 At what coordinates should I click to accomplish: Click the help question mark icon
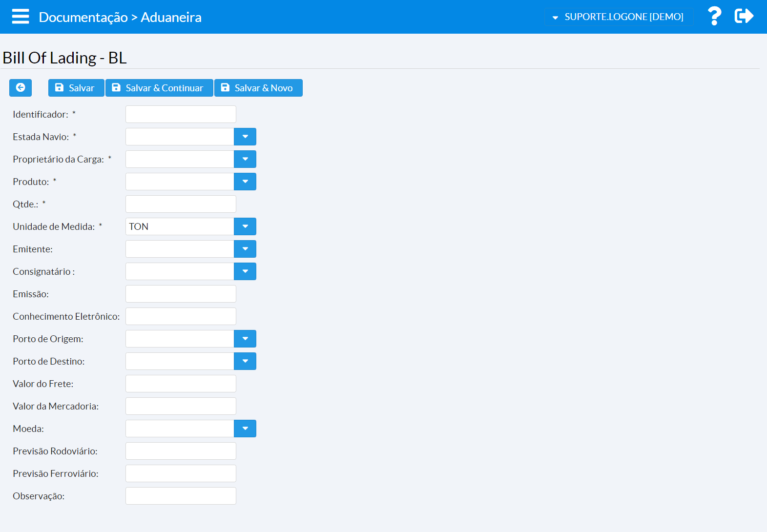[714, 17]
